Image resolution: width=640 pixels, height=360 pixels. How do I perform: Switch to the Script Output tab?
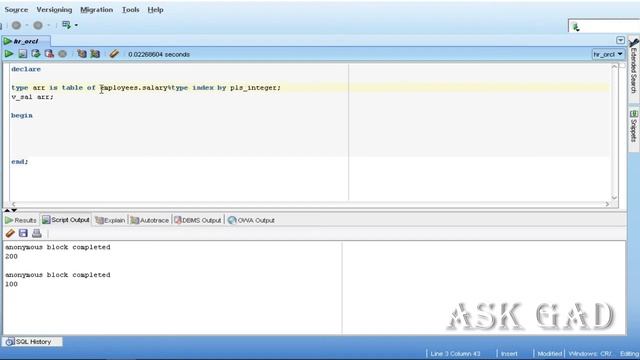point(66,220)
